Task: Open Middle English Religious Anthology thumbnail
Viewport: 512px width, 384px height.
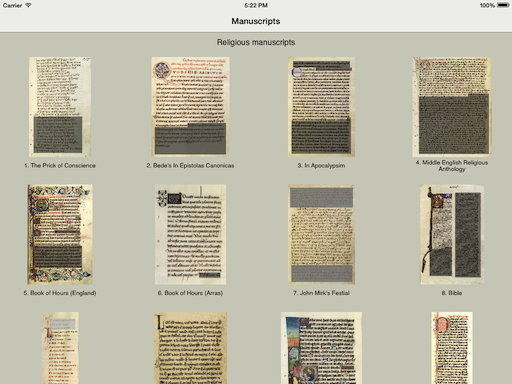Action: [x=452, y=107]
